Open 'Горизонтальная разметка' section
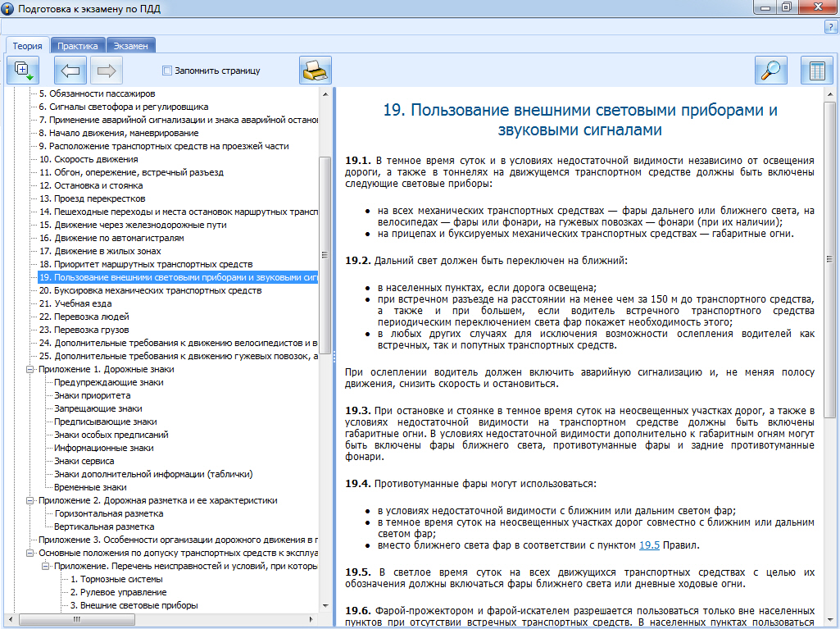Screen dimensions: 840x629 [x=109, y=513]
